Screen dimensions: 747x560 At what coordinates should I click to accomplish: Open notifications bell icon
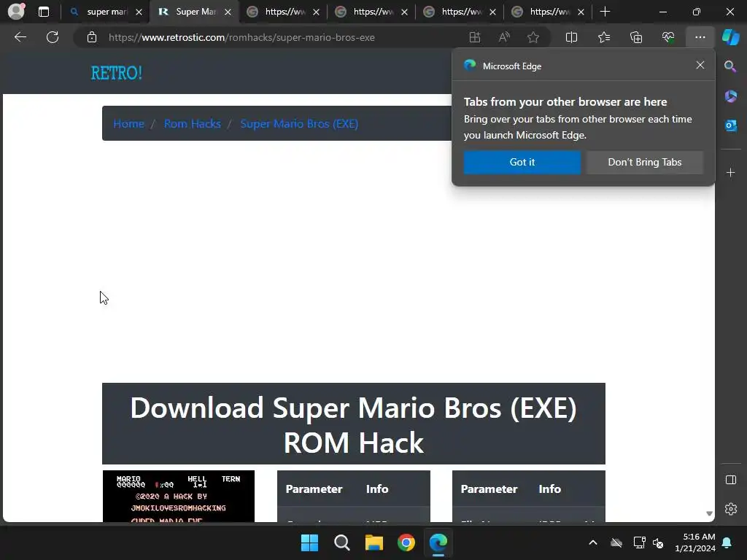pos(727,542)
